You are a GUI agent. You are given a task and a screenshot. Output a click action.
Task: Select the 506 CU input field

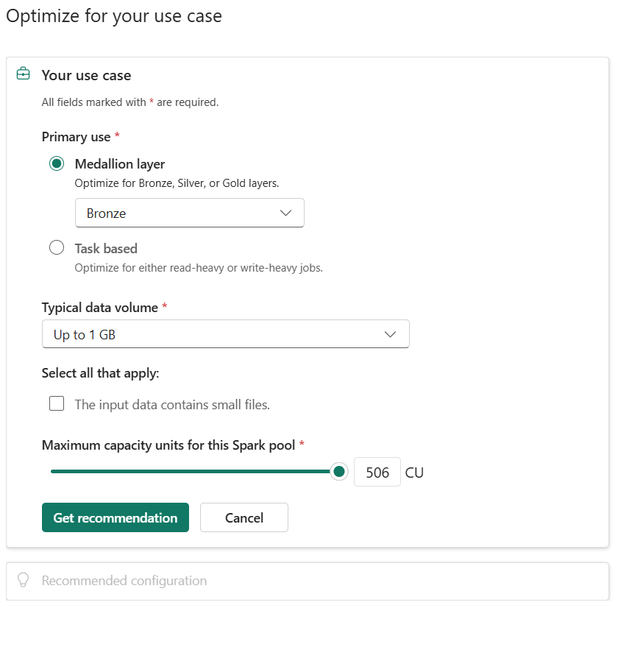377,472
